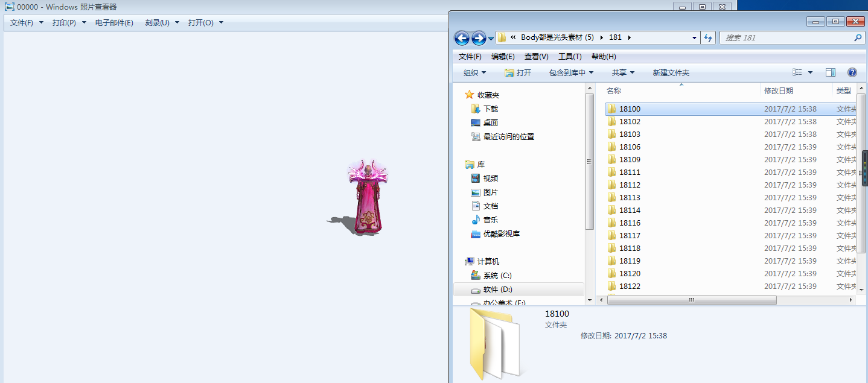The height and width of the screenshot is (383, 868).
Task: Show the preview pane in Explorer
Action: (831, 72)
